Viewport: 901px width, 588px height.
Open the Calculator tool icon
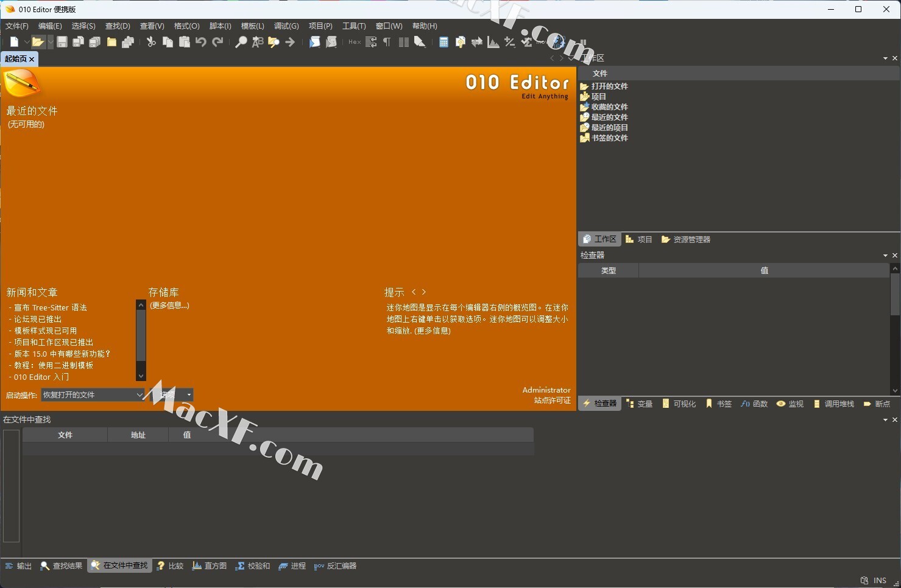443,42
